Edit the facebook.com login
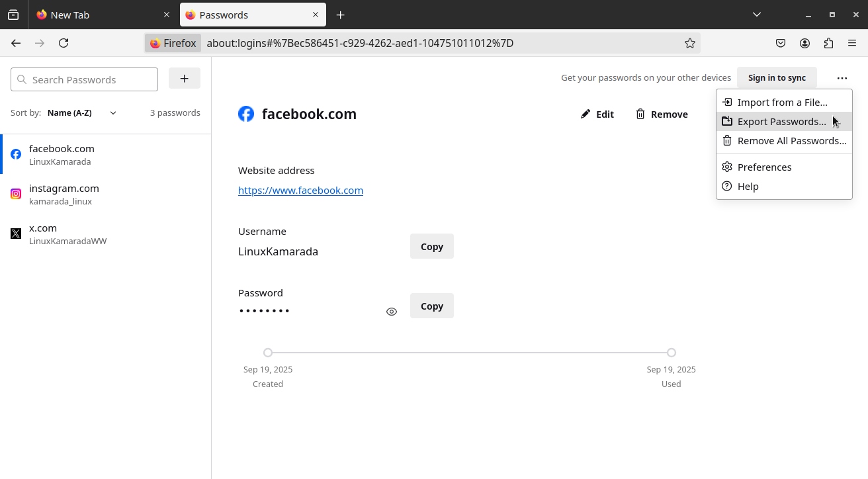 [x=597, y=114]
